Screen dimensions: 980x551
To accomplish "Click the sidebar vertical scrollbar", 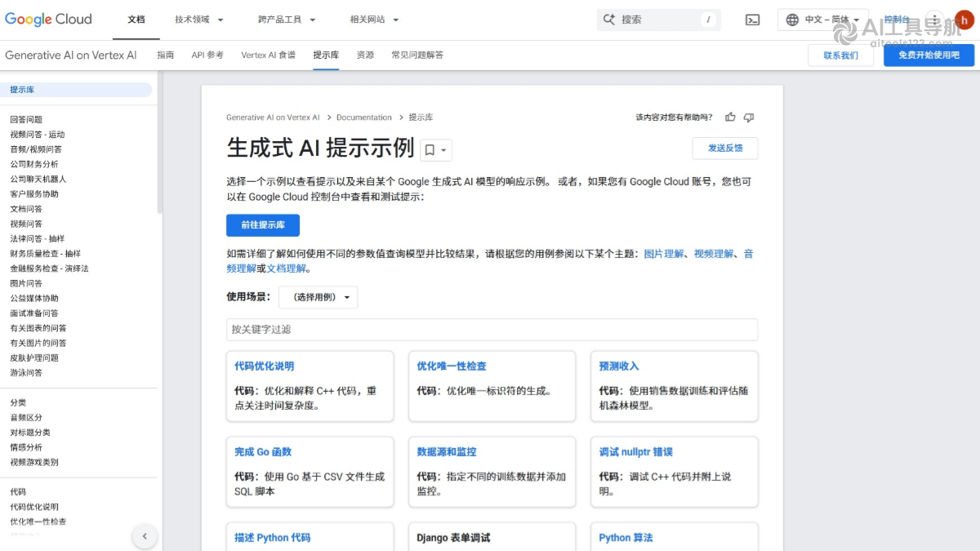I will point(159,143).
